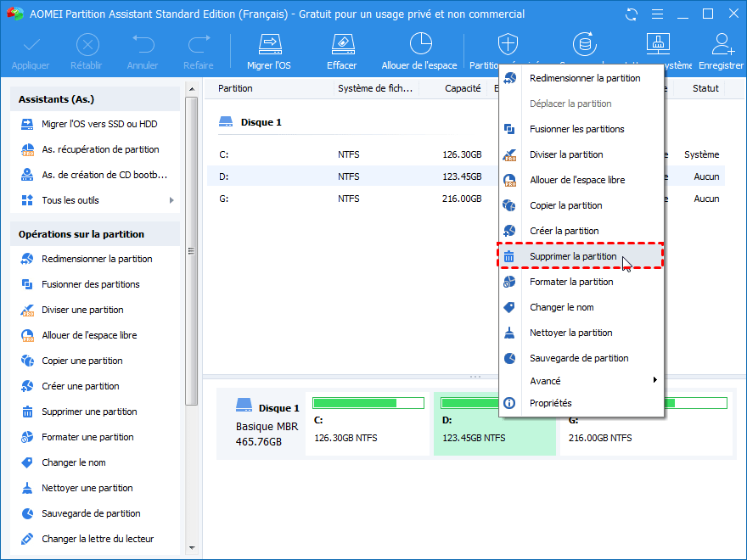Choose Supprimer la partition in context menu
Viewport: 747px width, 560px height.
click(573, 256)
